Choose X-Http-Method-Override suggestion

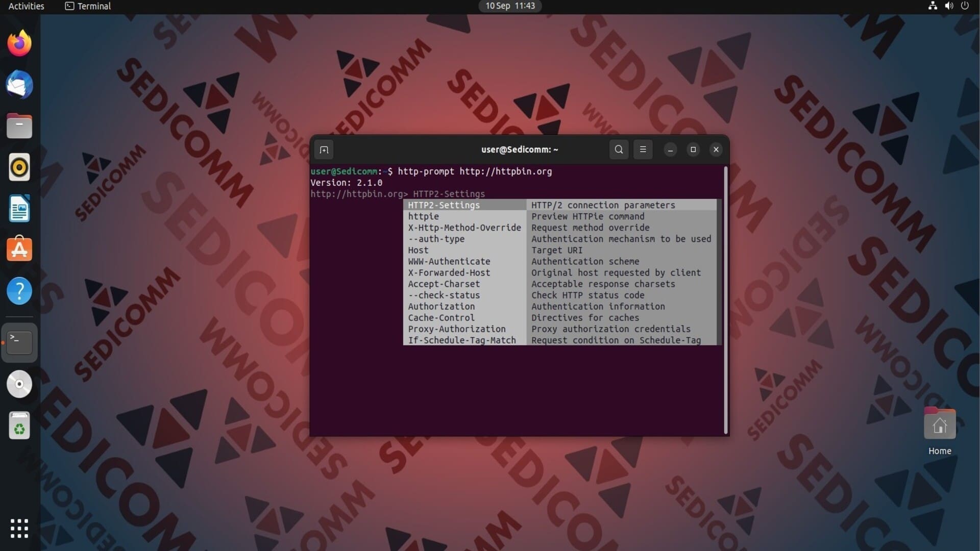(x=464, y=228)
